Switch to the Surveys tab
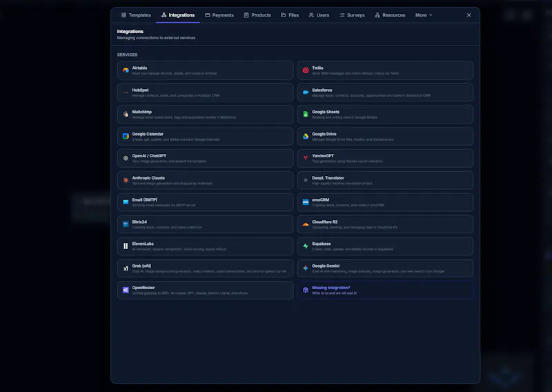Image resolution: width=552 pixels, height=392 pixels. [352, 15]
